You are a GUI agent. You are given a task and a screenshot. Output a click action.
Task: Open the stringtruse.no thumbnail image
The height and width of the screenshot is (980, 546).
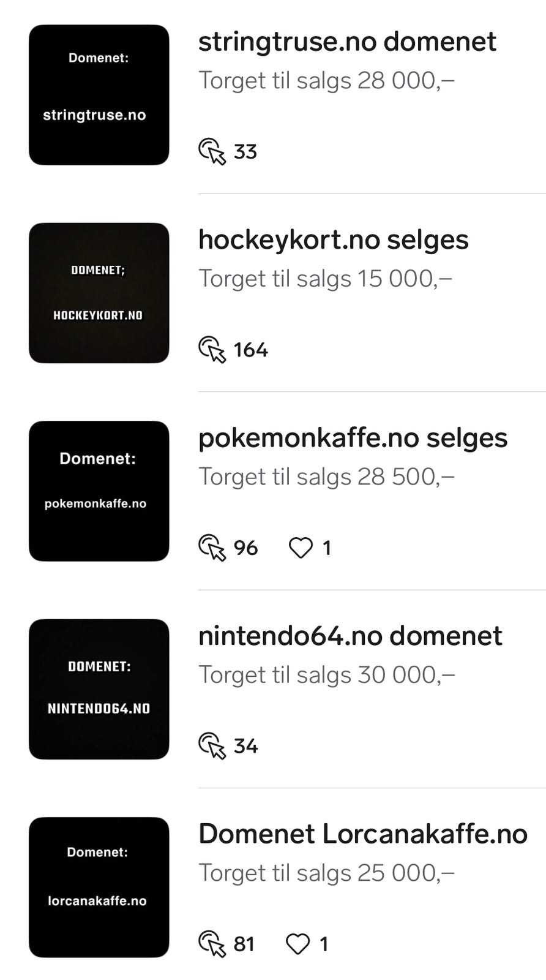coord(99,95)
